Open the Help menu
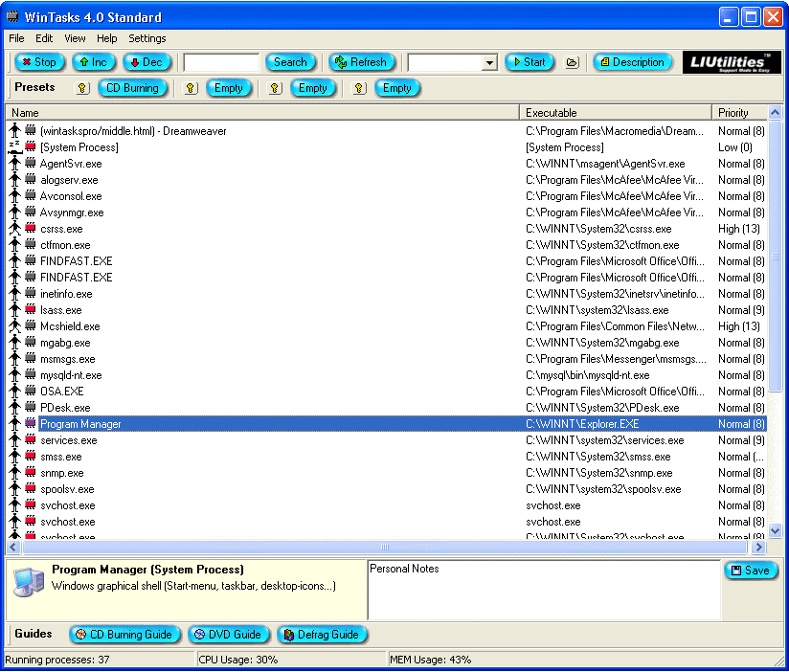Viewport: 789px width, 672px height. [106, 38]
